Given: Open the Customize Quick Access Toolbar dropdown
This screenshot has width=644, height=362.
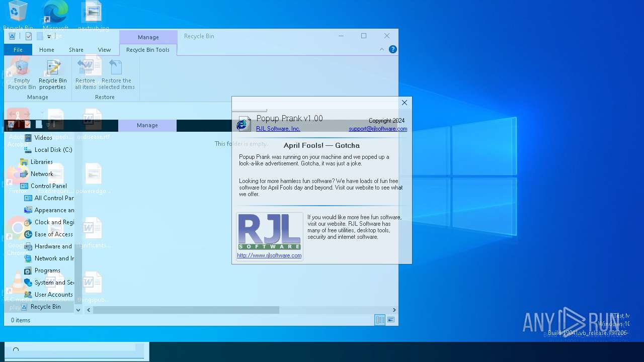Looking at the screenshot, I should pyautogui.click(x=49, y=37).
